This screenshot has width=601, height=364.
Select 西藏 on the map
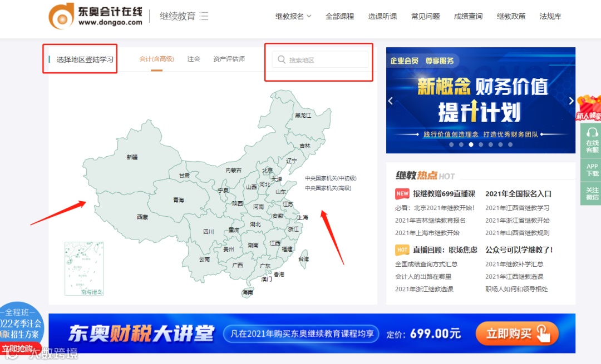pyautogui.click(x=142, y=217)
